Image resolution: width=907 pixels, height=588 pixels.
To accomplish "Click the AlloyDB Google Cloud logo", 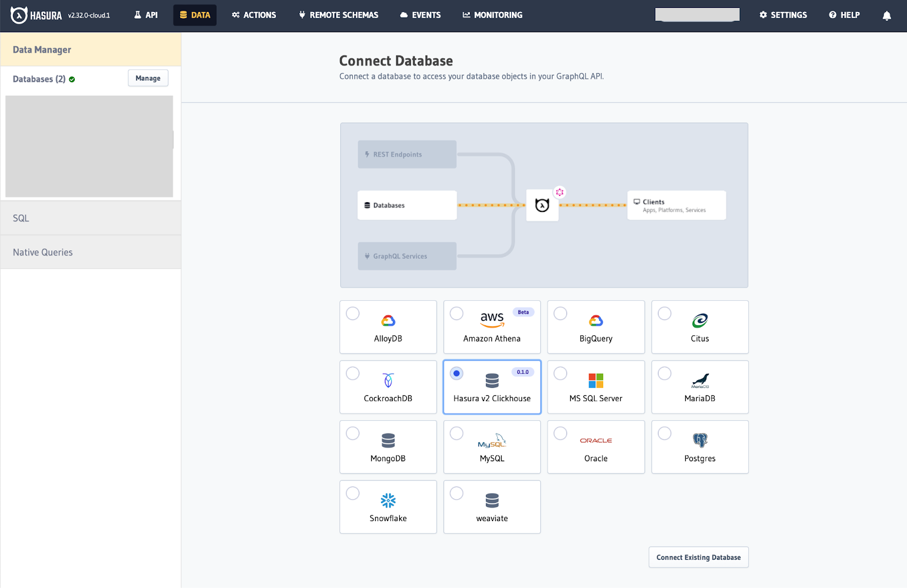I will pyautogui.click(x=388, y=321).
